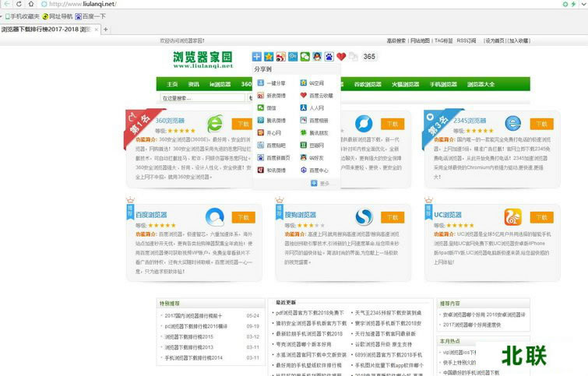
Task: Choose 微信 in the share popup
Action: pos(266,108)
